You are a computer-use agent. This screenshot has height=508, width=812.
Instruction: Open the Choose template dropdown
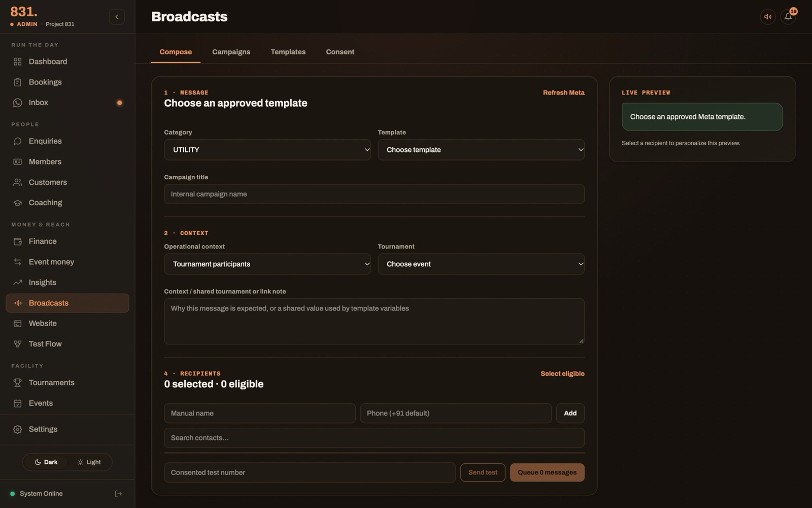[481, 150]
